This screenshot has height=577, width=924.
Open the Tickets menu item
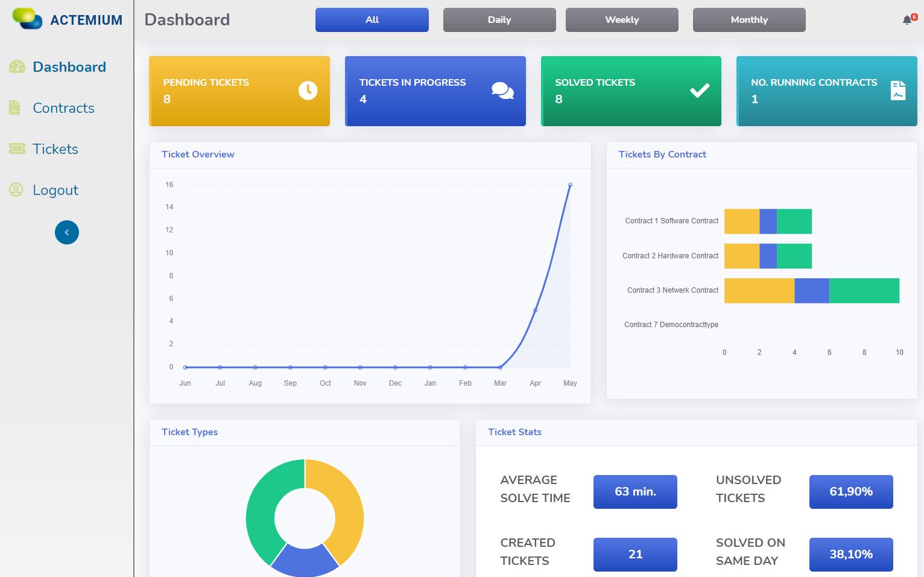55,149
